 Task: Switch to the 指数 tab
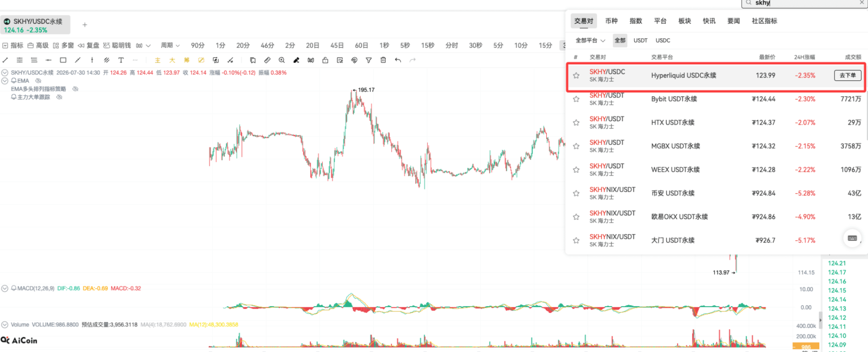coord(636,21)
